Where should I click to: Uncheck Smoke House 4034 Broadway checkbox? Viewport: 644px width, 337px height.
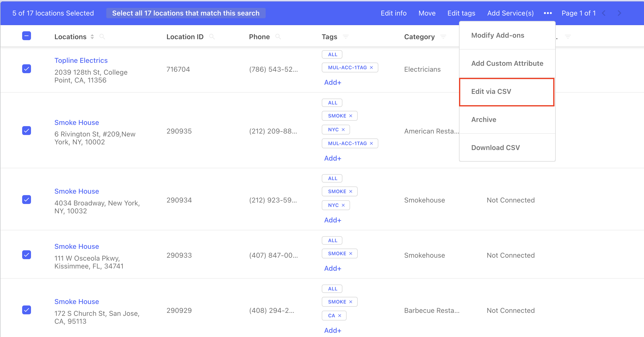tap(27, 200)
